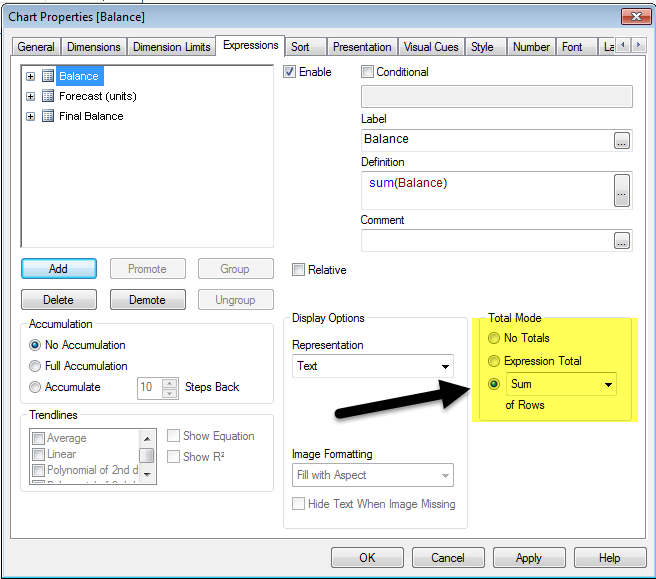Click the Final Balance expression table icon
This screenshot has width=656, height=579.
tap(48, 116)
